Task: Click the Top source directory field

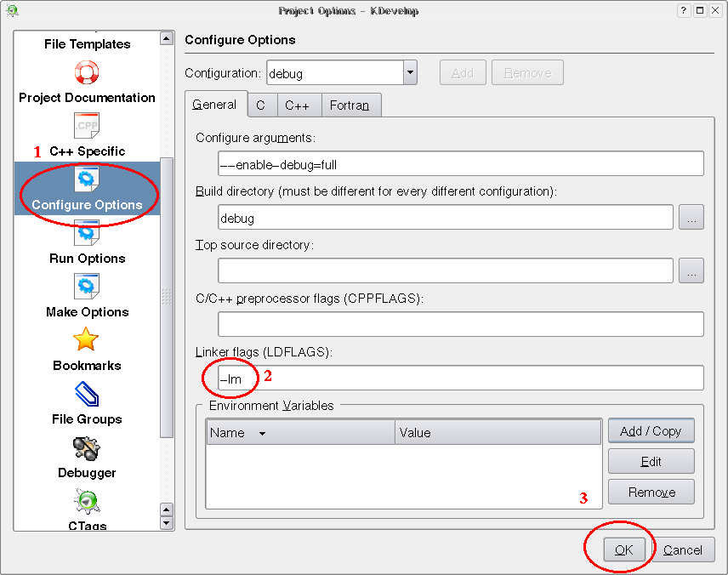Action: click(x=446, y=270)
